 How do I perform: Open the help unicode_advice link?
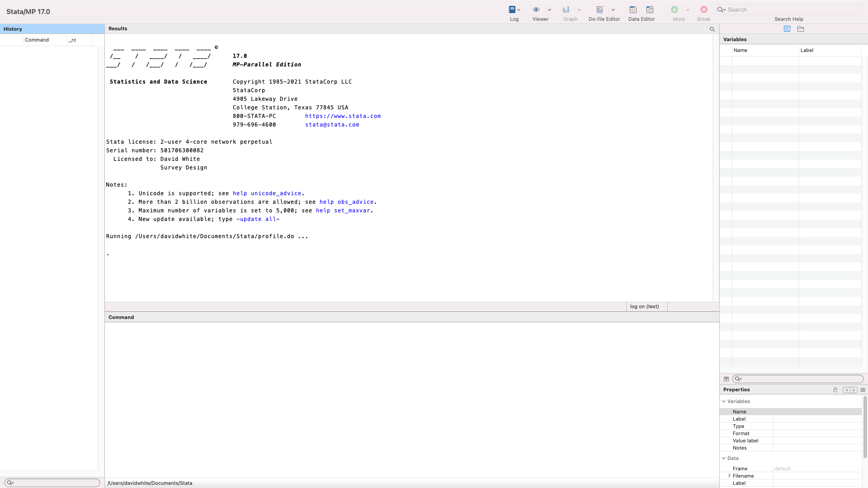(x=267, y=193)
